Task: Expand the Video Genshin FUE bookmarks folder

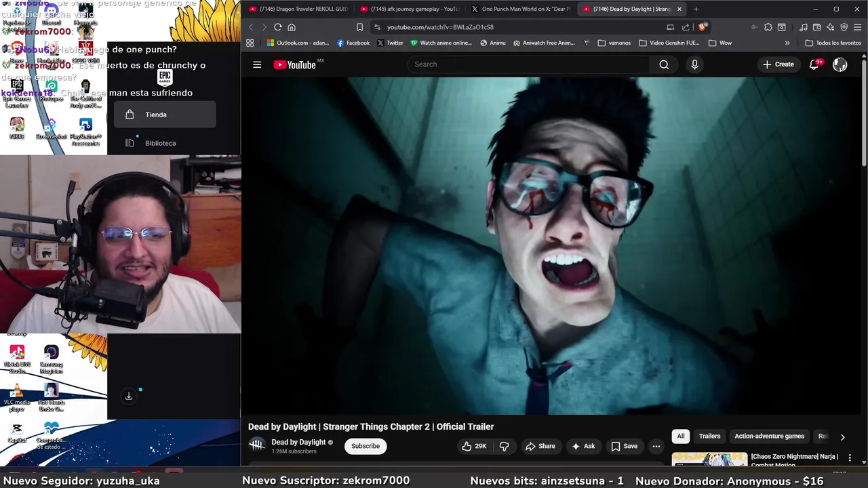Action: click(x=669, y=43)
